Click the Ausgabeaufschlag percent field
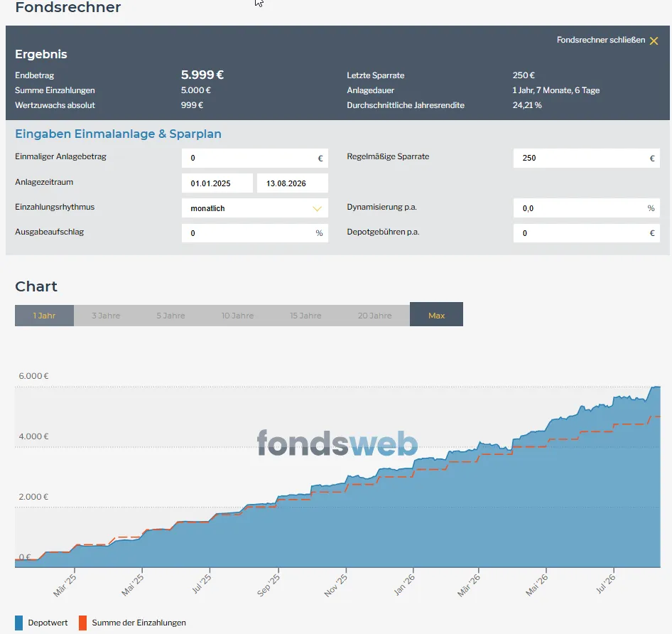The height and width of the screenshot is (634, 672). pos(254,233)
